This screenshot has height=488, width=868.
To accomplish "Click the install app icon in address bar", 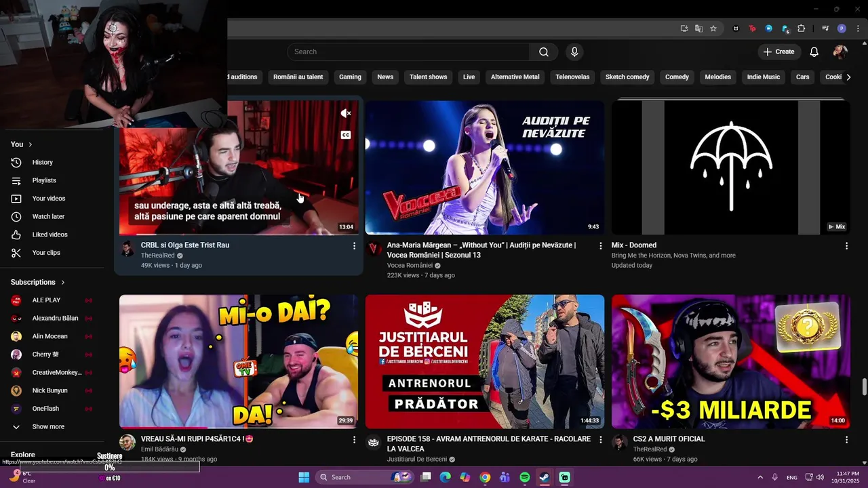I will pos(684,28).
